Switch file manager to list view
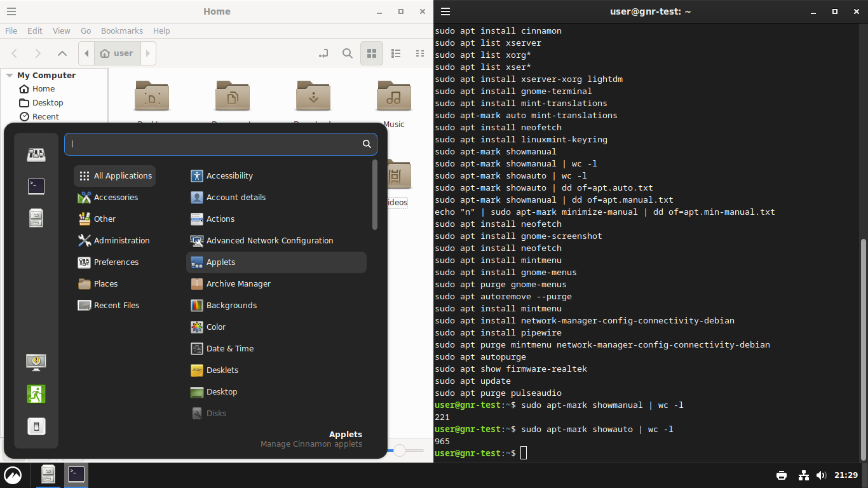Viewport: 868px width, 488px height. tap(395, 53)
